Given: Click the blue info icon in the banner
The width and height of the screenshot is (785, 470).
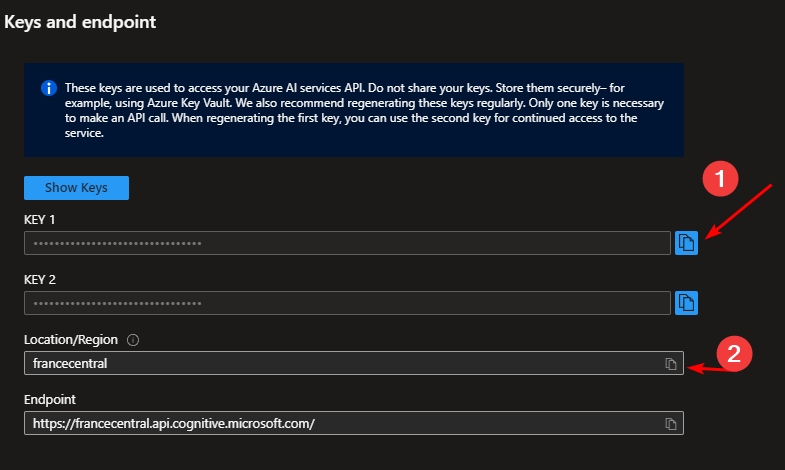Looking at the screenshot, I should [x=48, y=88].
